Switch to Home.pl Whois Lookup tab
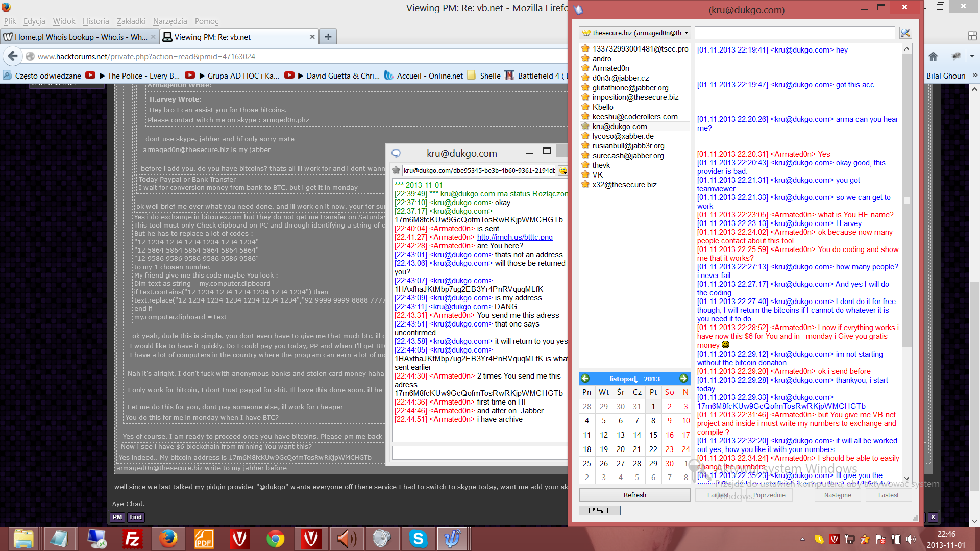 click(77, 37)
